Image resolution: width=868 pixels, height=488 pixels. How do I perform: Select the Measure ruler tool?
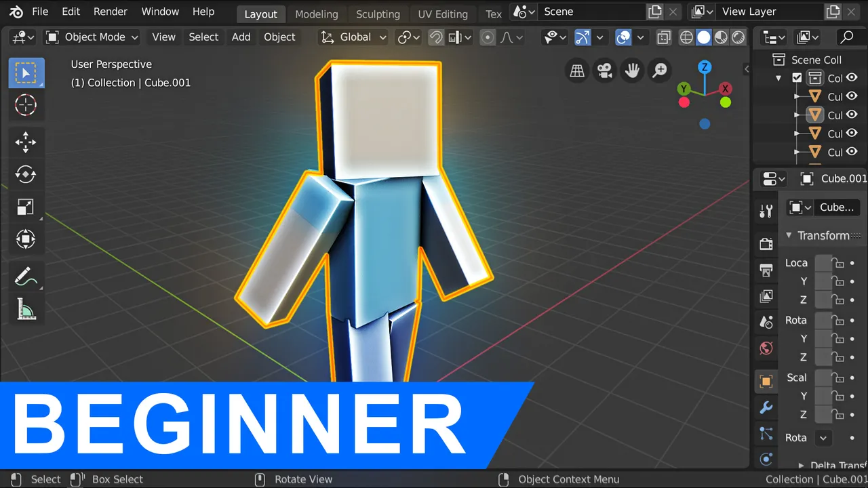tap(26, 309)
